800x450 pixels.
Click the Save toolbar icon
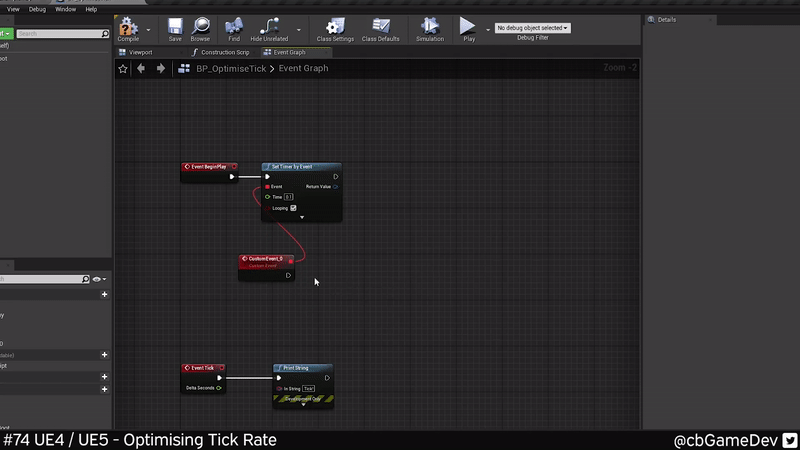175,26
